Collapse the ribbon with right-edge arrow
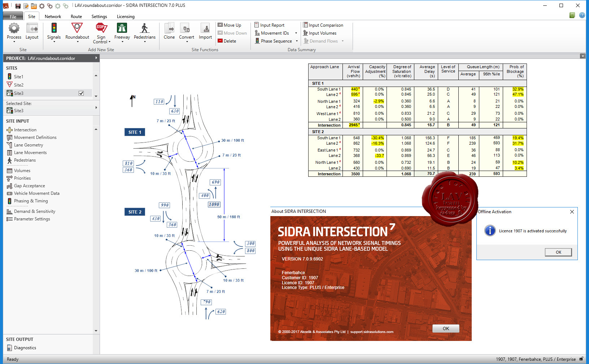The image size is (589, 364). 583,56
